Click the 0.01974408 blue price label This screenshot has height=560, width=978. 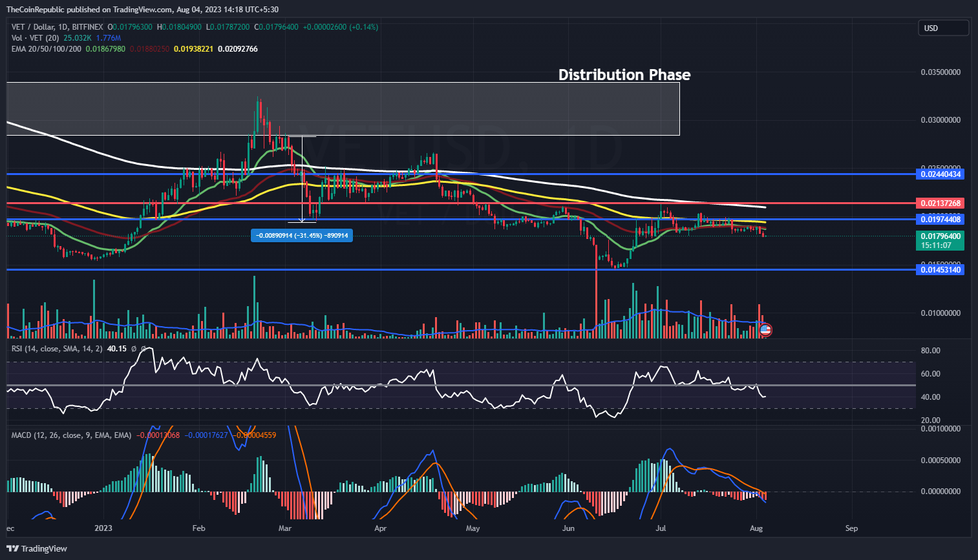pos(941,220)
